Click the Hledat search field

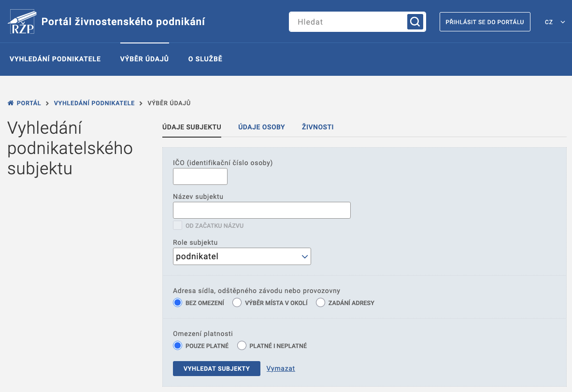pyautogui.click(x=348, y=21)
